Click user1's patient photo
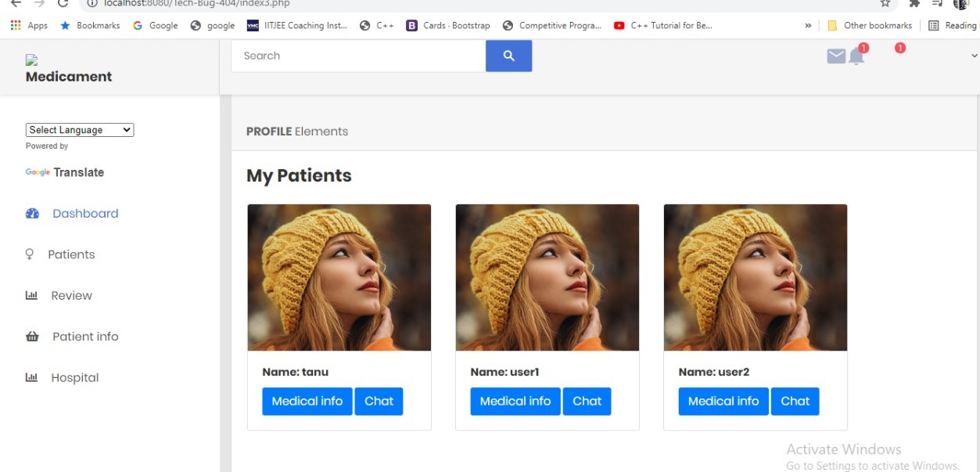The width and height of the screenshot is (980, 472). (547, 278)
